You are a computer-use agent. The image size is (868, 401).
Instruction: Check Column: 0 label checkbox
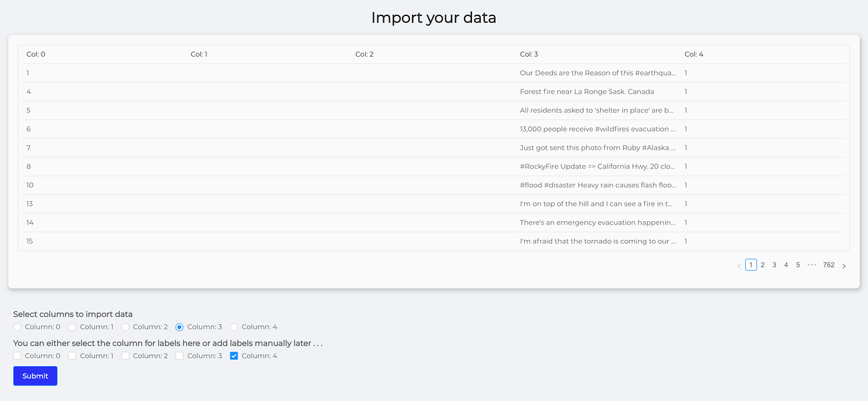point(17,356)
